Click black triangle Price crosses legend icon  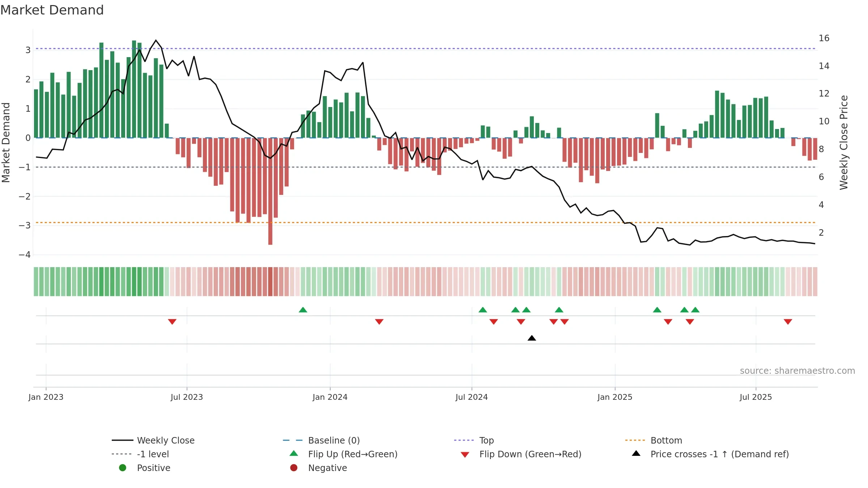pos(636,453)
